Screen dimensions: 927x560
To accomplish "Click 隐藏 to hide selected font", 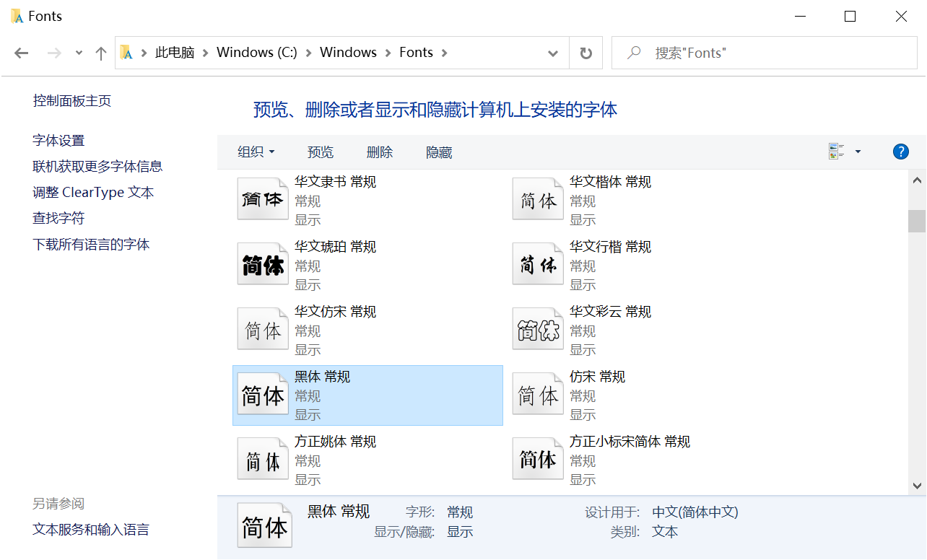I will tap(439, 152).
